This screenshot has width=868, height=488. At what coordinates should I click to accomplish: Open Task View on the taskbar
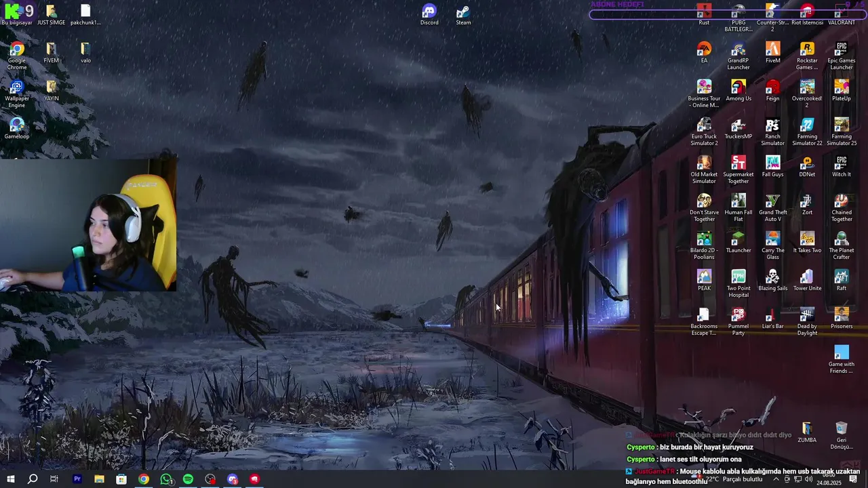click(x=54, y=479)
